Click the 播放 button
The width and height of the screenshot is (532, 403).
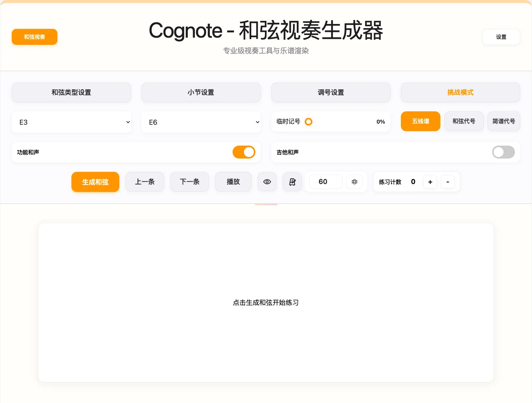click(233, 182)
